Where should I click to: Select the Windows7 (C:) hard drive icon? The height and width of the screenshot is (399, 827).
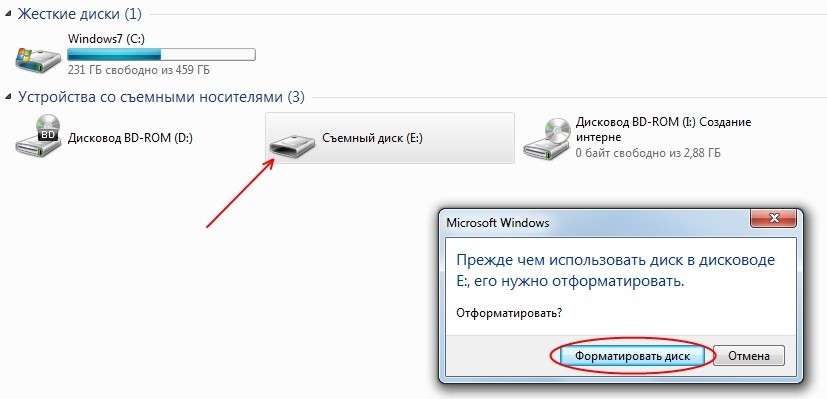tap(39, 60)
